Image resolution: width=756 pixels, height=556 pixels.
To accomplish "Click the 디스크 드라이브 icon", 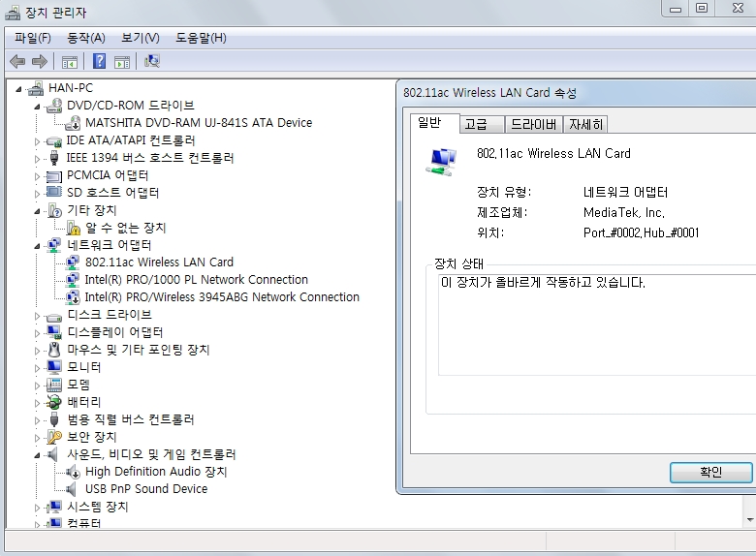I will (x=54, y=317).
